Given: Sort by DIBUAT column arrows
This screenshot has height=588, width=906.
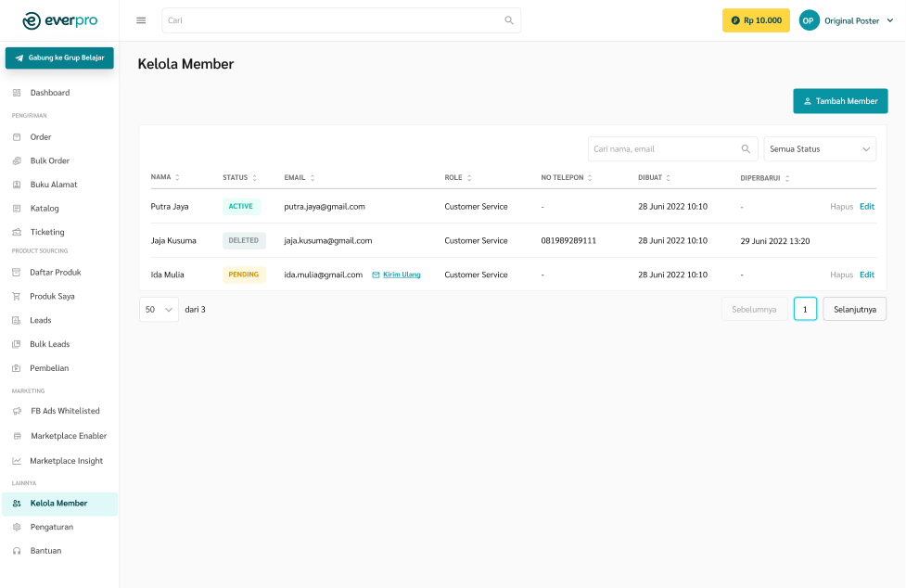Looking at the screenshot, I should (668, 177).
